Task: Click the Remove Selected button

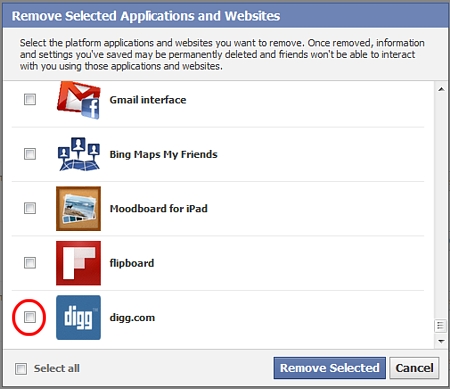Action: pyautogui.click(x=330, y=368)
